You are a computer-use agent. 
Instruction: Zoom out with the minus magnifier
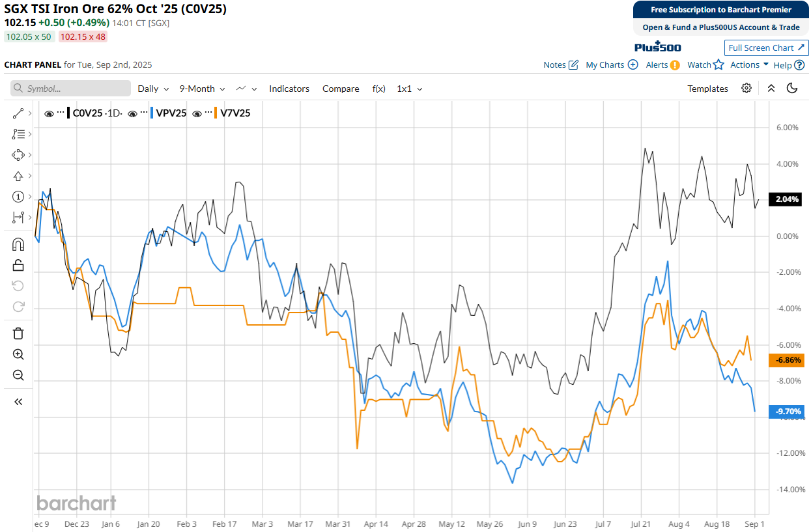18,375
